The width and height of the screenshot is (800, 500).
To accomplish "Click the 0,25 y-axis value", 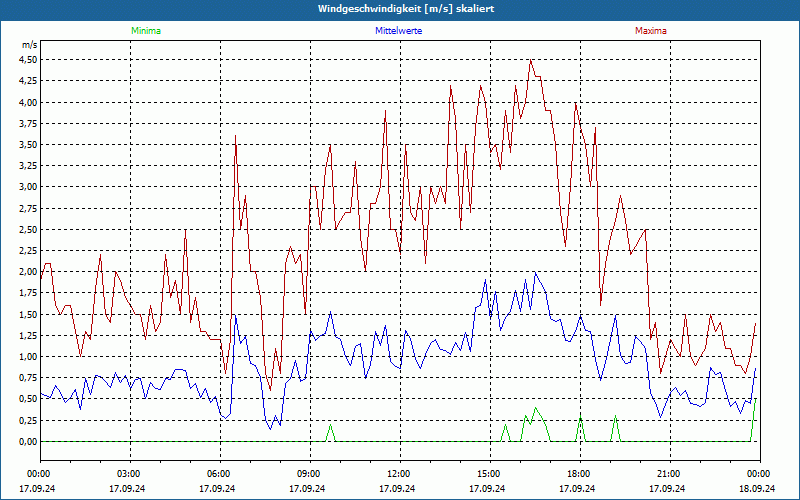I will (x=28, y=420).
